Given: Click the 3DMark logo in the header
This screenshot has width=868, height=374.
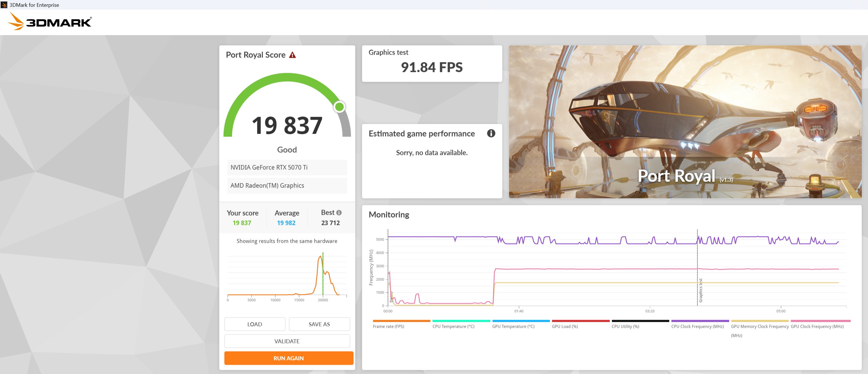Looking at the screenshot, I should [50, 22].
